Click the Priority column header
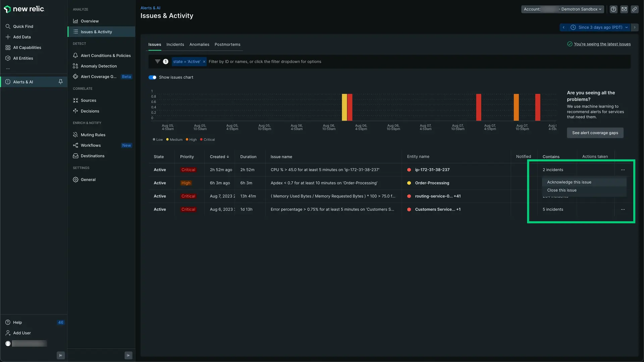 187,157
